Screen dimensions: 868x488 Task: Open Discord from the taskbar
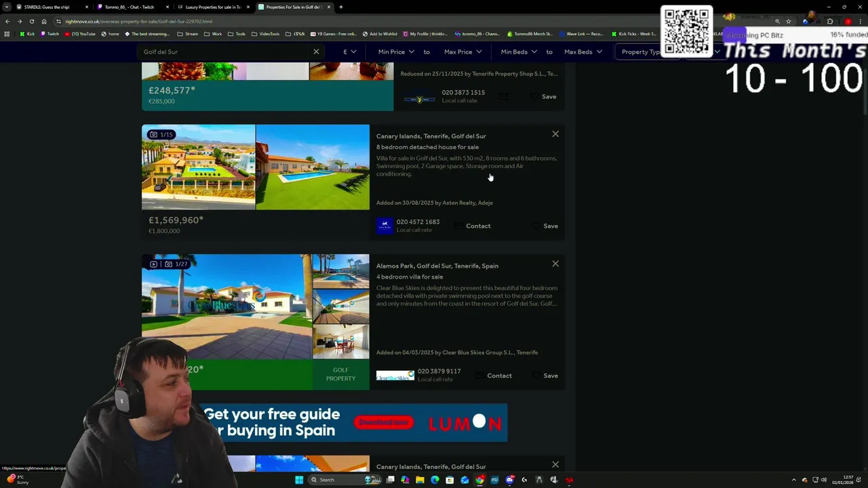(509, 480)
